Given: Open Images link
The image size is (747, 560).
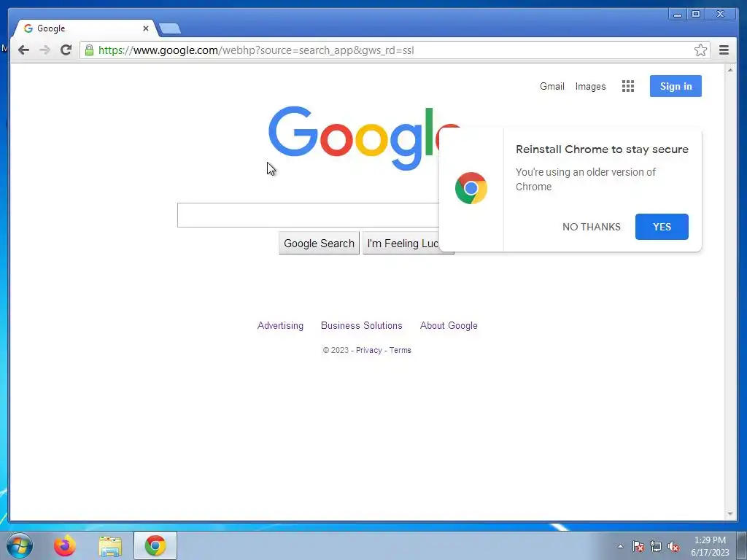Looking at the screenshot, I should [x=590, y=86].
